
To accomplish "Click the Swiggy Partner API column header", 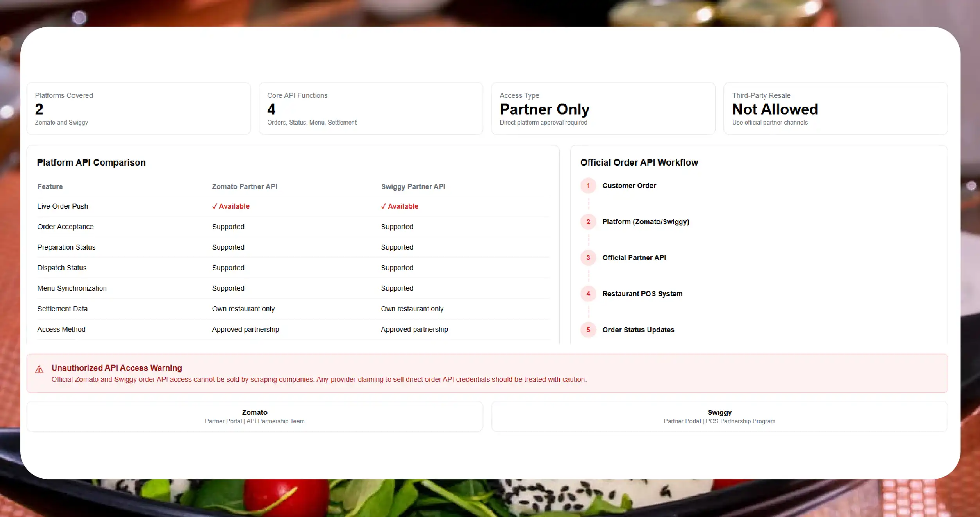I will pyautogui.click(x=413, y=187).
